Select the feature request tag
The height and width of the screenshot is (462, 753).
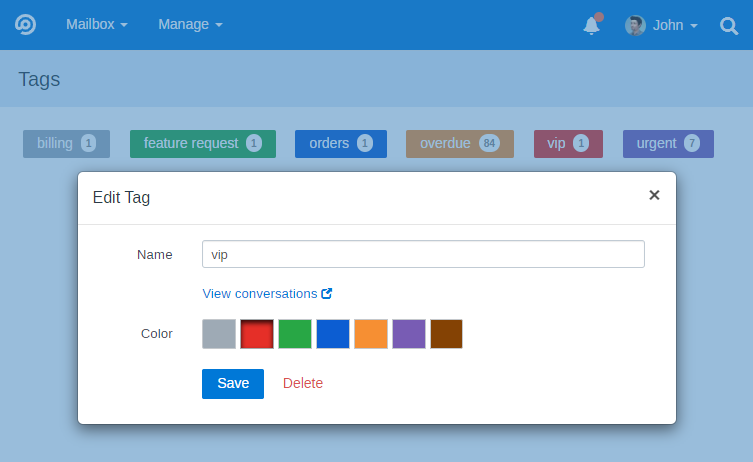[x=203, y=144]
